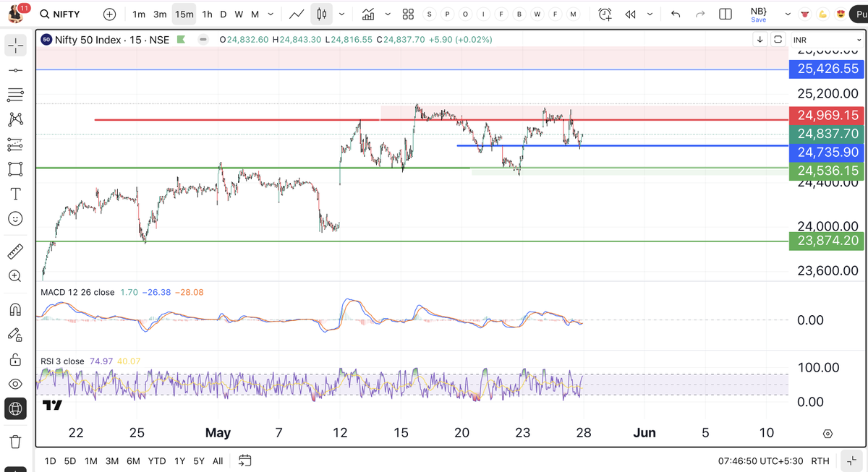868x472 pixels.
Task: Activate the zoom-in magnifier tool
Action: tap(15, 275)
